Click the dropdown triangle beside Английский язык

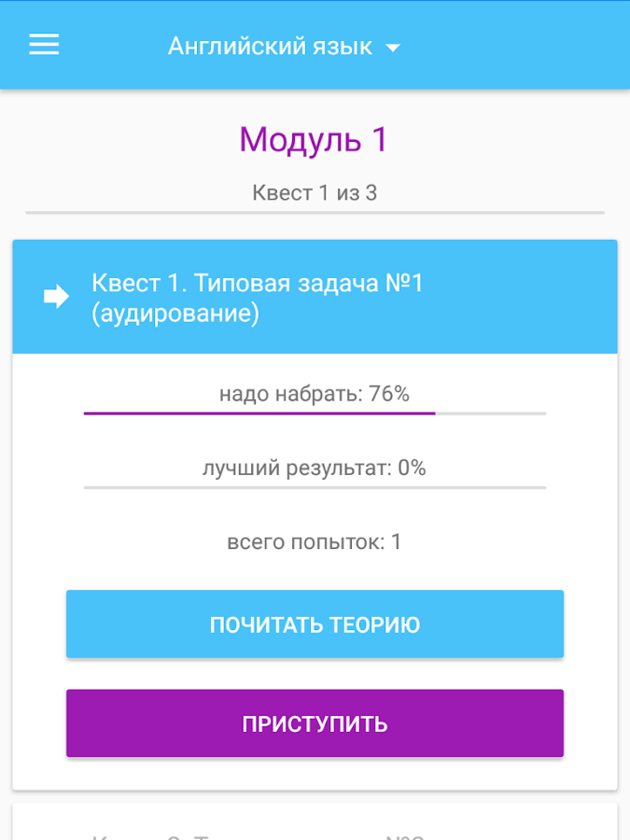click(x=393, y=49)
